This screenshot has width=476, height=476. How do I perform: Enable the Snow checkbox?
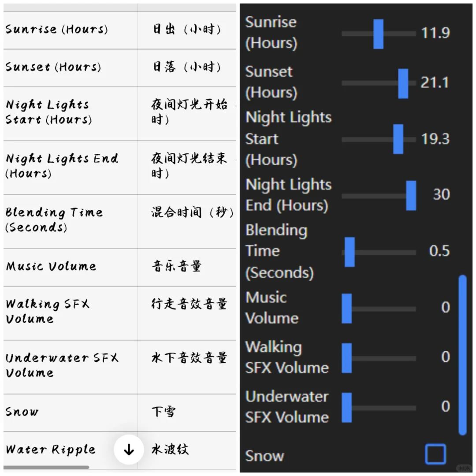coord(435,454)
